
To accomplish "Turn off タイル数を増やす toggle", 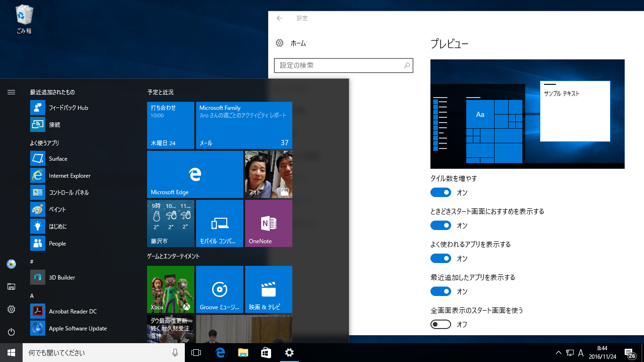I will (x=441, y=192).
